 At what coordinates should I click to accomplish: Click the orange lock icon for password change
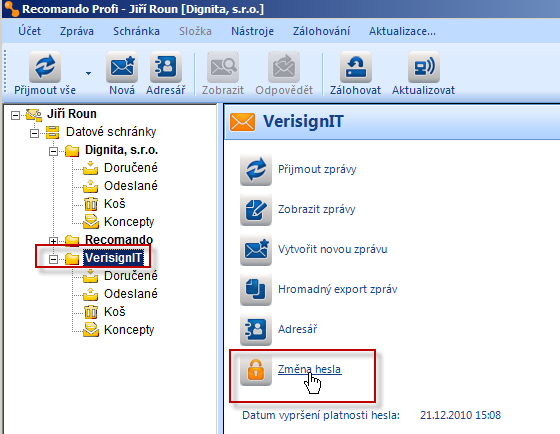[256, 370]
